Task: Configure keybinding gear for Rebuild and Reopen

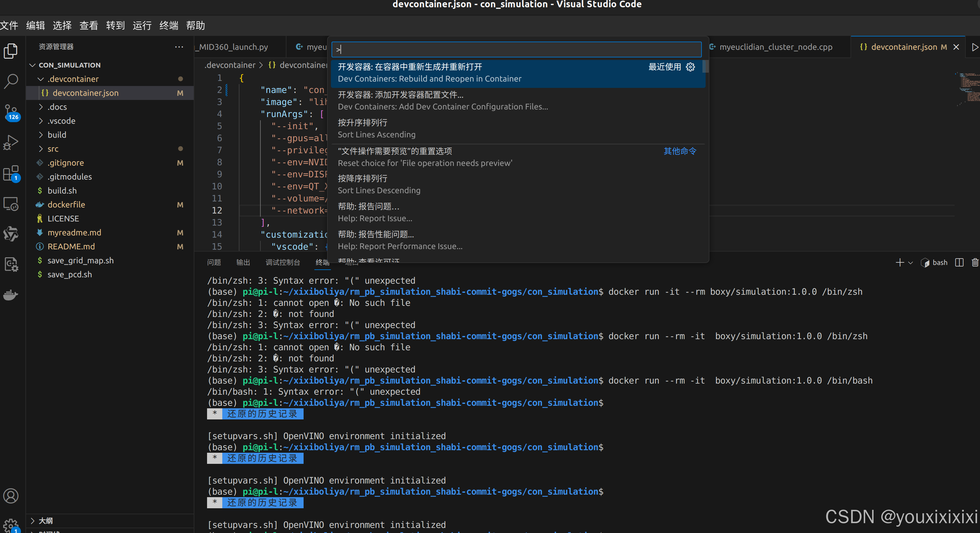Action: click(x=690, y=67)
